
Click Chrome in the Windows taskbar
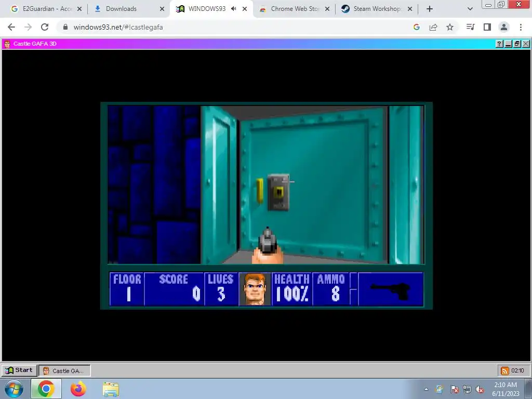pos(46,389)
